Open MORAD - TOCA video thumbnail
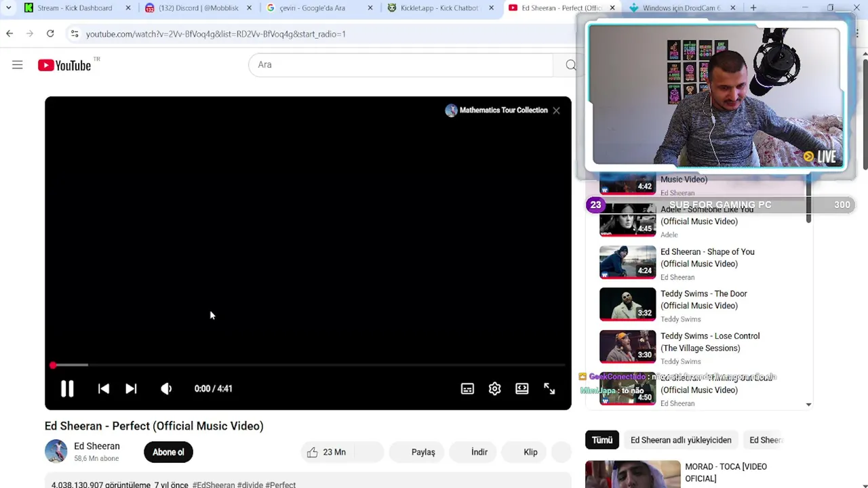This screenshot has height=488, width=868. tap(633, 474)
